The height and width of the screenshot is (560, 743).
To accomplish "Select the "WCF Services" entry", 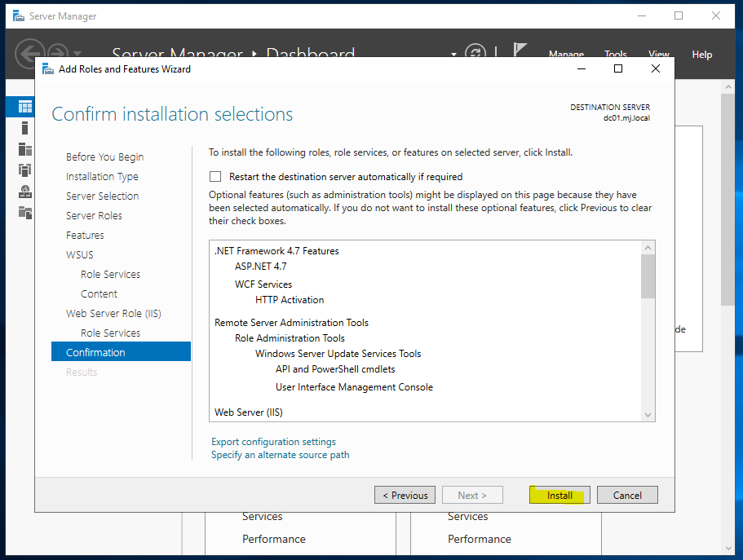I will coord(263,284).
